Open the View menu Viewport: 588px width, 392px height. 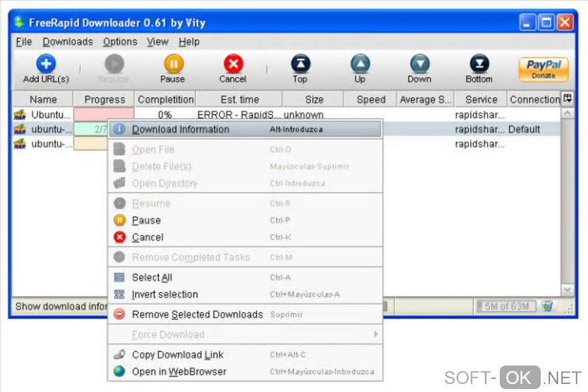point(157,42)
